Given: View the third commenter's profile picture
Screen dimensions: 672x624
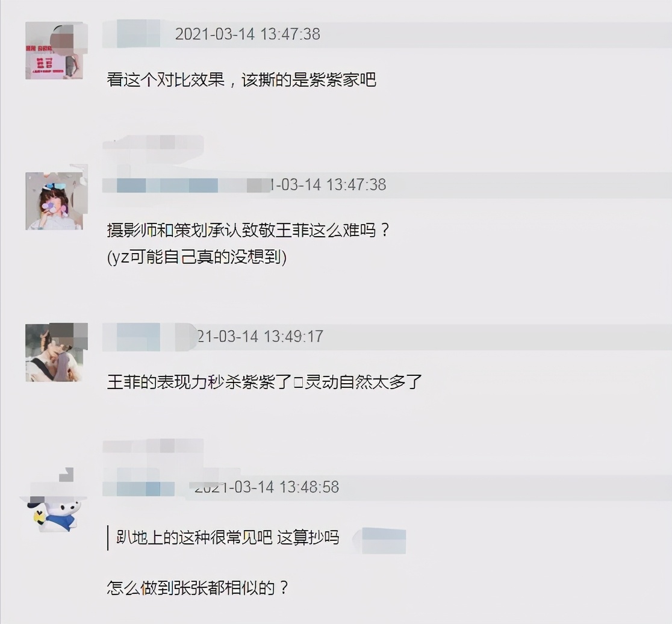Looking at the screenshot, I should point(54,353).
